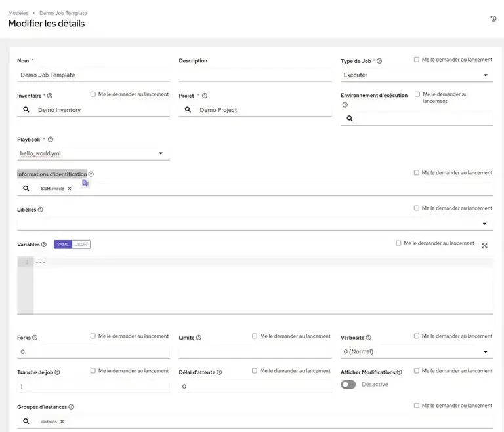The height and width of the screenshot is (432, 504).
Task: Show help for the Playbook field
Action: pyautogui.click(x=51, y=140)
